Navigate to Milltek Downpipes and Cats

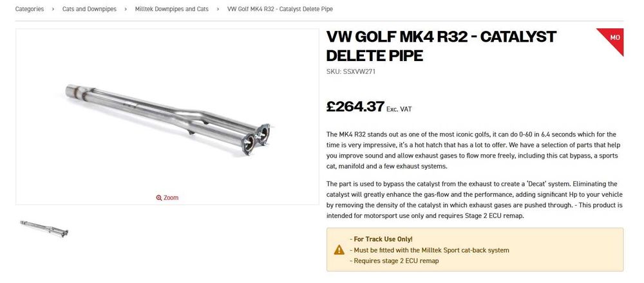172,9
